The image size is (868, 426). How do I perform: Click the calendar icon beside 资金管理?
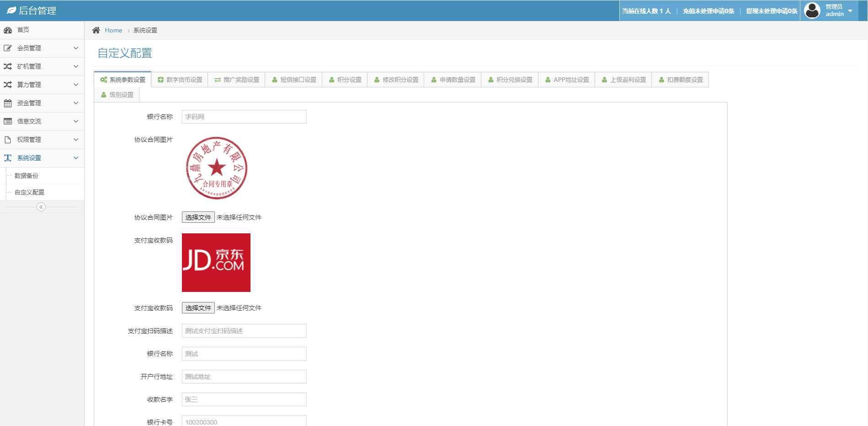(8, 103)
